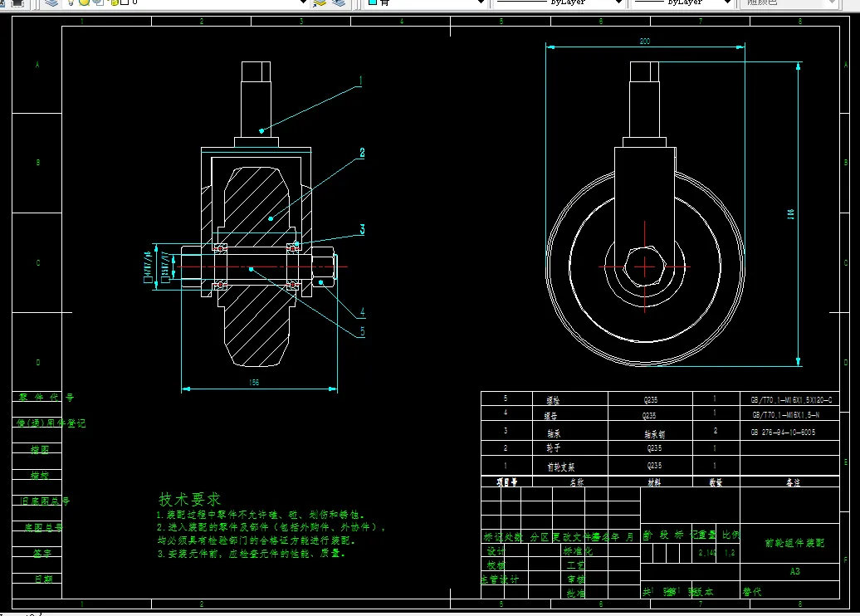Select the 2.149 weight value

[707, 552]
